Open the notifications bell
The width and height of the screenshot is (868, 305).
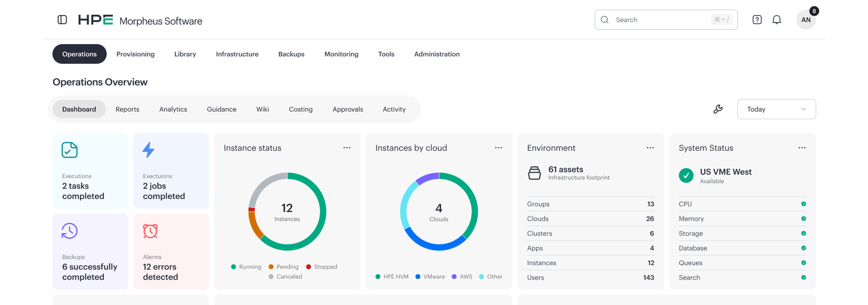pyautogui.click(x=776, y=20)
